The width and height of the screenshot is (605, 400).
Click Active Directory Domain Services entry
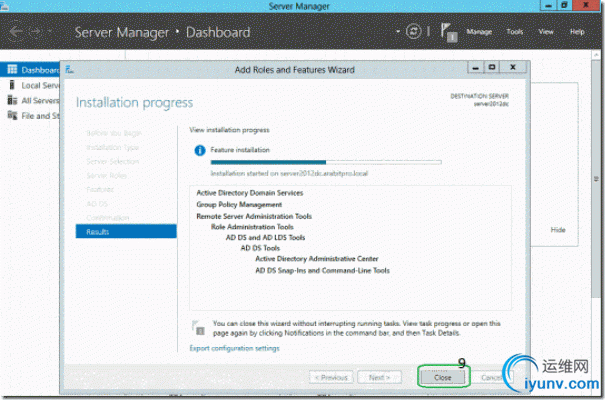click(250, 193)
